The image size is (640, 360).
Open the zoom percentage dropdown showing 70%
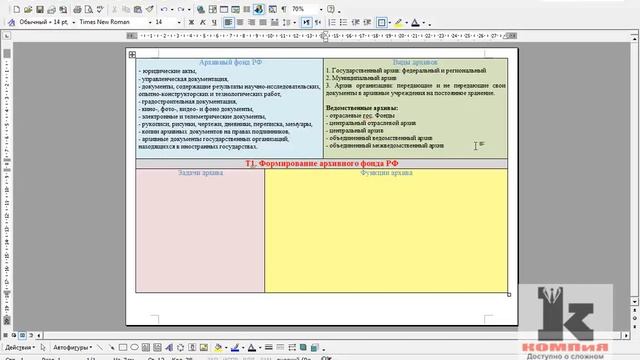[x=321, y=9]
